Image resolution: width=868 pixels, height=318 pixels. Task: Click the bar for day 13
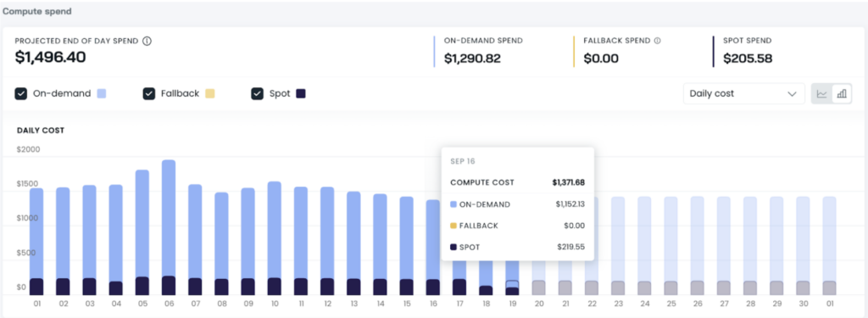pyautogui.click(x=353, y=243)
